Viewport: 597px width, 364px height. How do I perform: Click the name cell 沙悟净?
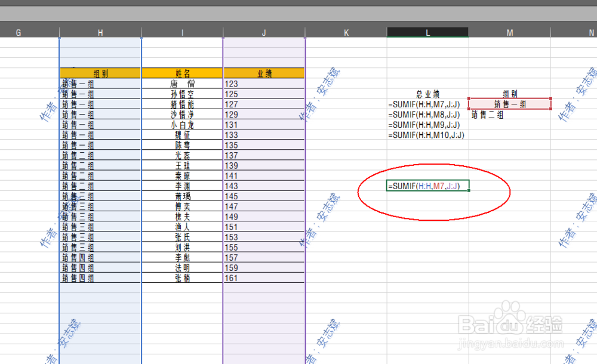point(182,115)
